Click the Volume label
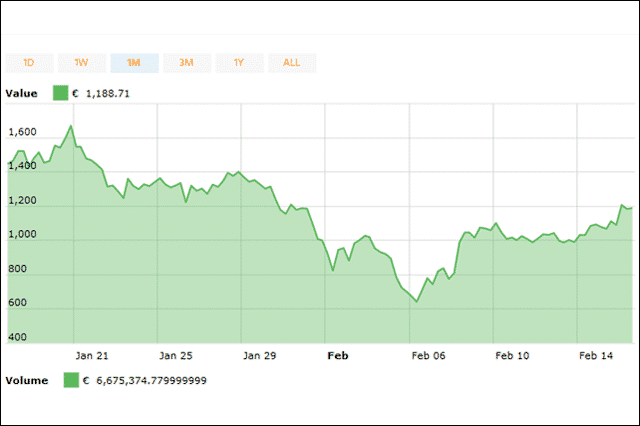The width and height of the screenshot is (640, 426). coord(27,380)
